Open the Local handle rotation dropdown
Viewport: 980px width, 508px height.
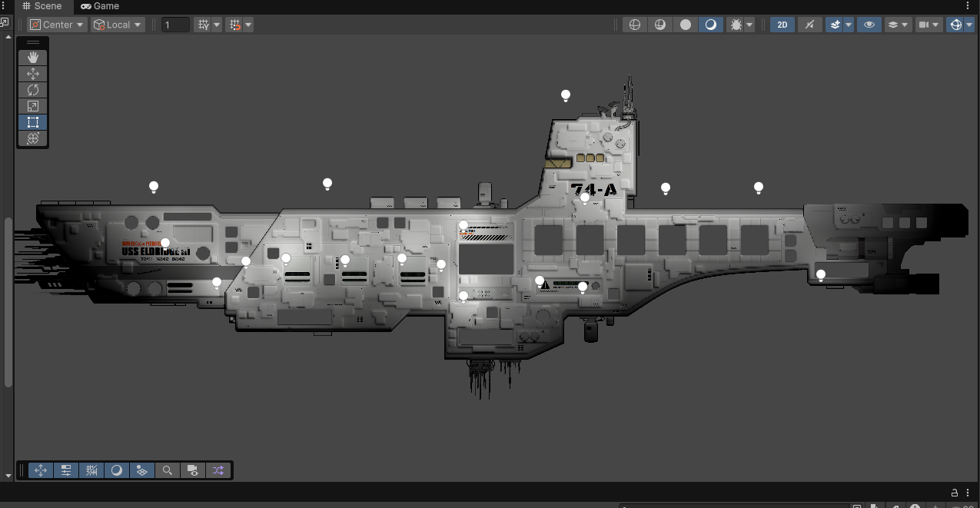click(118, 25)
